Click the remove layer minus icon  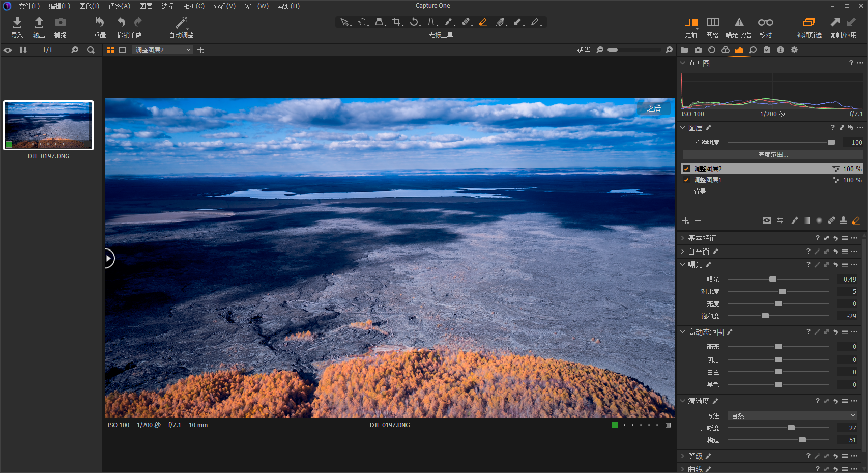tap(698, 220)
